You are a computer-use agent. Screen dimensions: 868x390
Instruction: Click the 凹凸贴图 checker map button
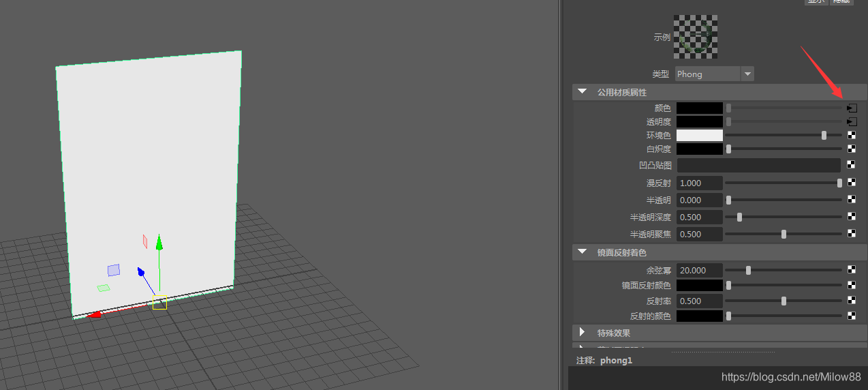tap(852, 165)
